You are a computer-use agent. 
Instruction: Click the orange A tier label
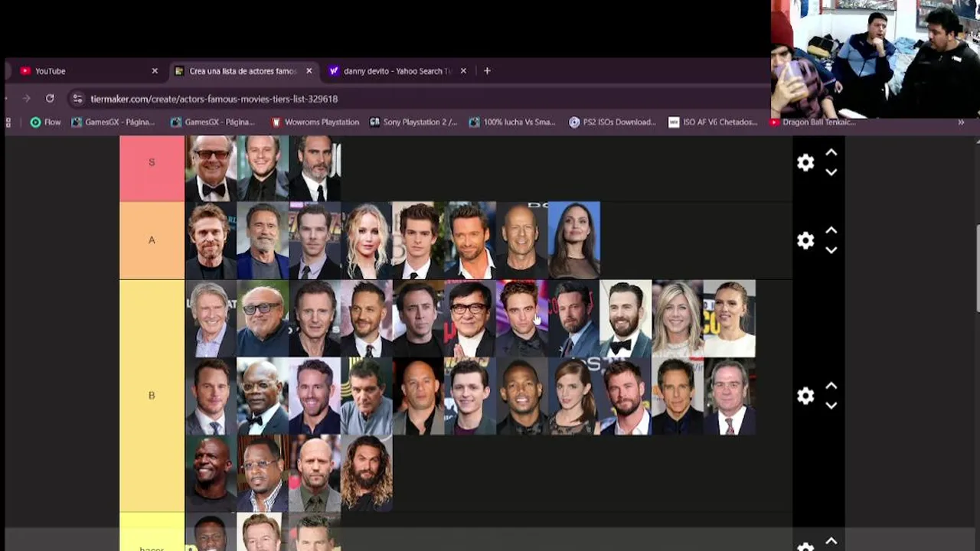(x=152, y=240)
